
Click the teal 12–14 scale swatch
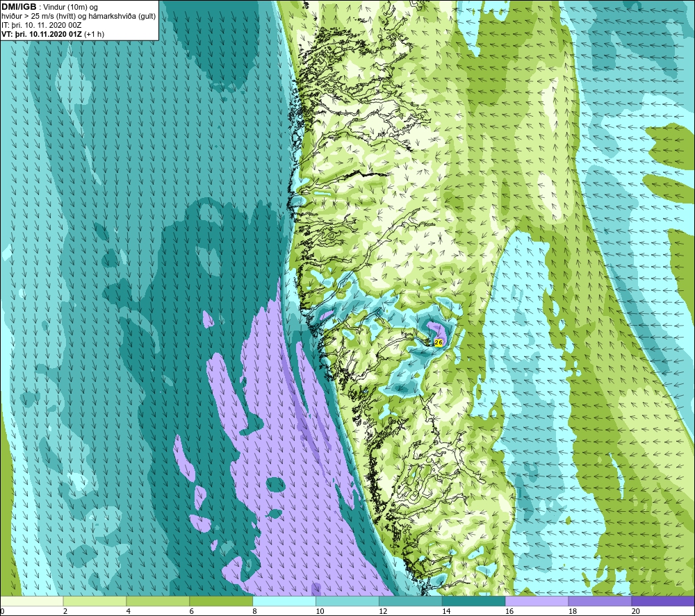(x=411, y=601)
